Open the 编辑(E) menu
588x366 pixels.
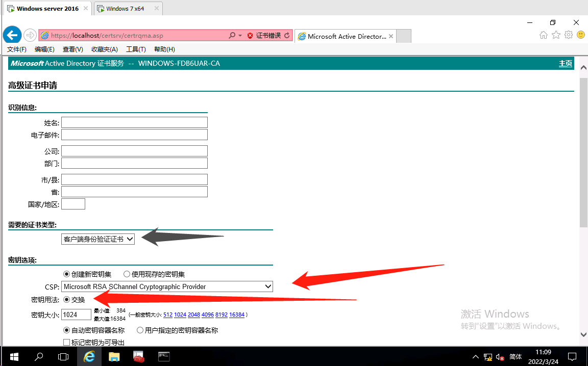(x=44, y=49)
